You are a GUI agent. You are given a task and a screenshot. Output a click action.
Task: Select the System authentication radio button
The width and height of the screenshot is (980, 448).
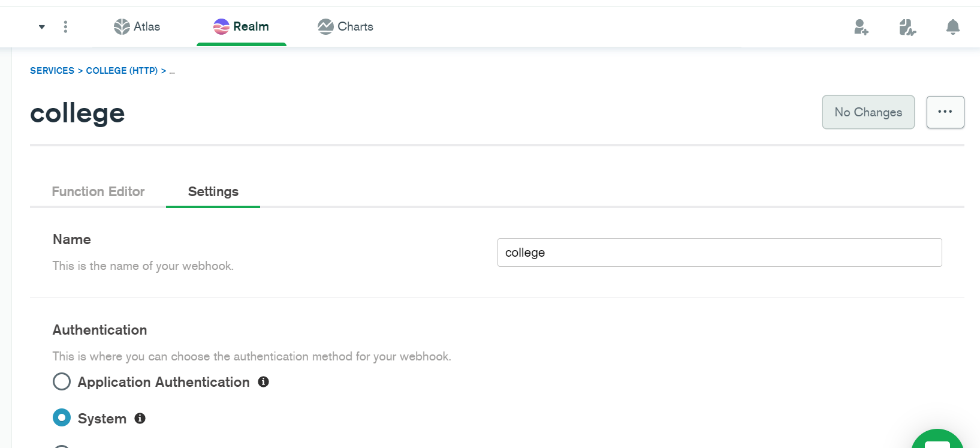(62, 417)
